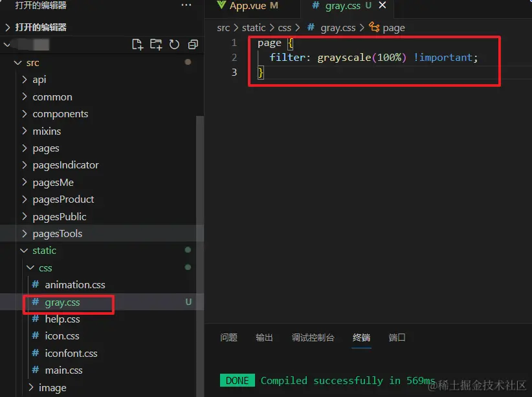Screen dimensions: 532x397
Task: Select the gray.css editor tab
Action: (x=347, y=6)
